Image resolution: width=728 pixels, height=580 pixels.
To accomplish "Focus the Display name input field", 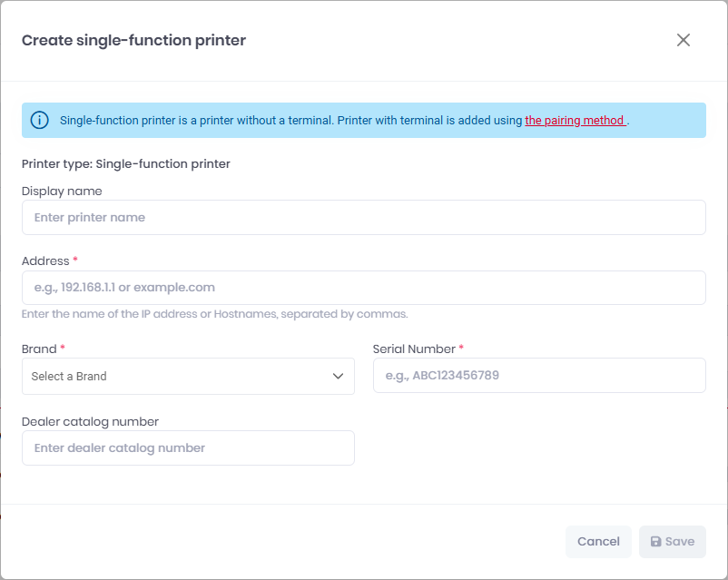I will click(x=363, y=217).
